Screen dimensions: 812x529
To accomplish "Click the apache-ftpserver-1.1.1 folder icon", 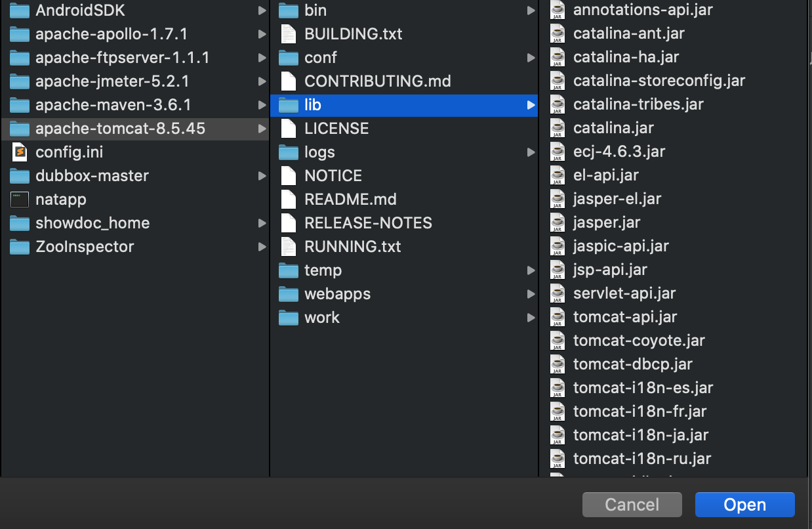I will pyautogui.click(x=20, y=58).
